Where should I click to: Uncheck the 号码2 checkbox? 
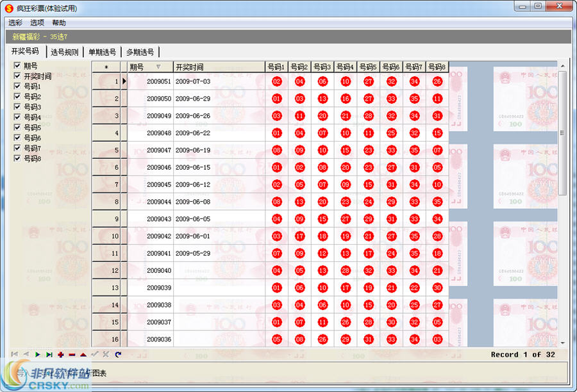click(x=17, y=96)
